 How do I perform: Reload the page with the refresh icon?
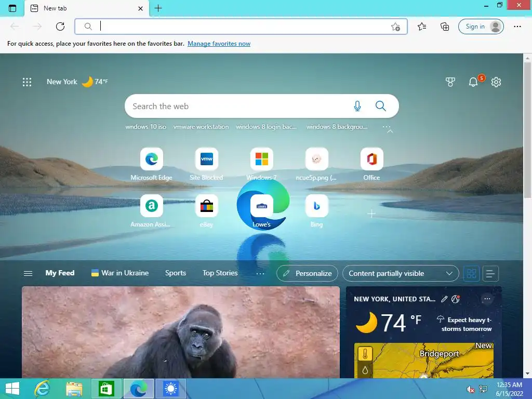pyautogui.click(x=60, y=26)
